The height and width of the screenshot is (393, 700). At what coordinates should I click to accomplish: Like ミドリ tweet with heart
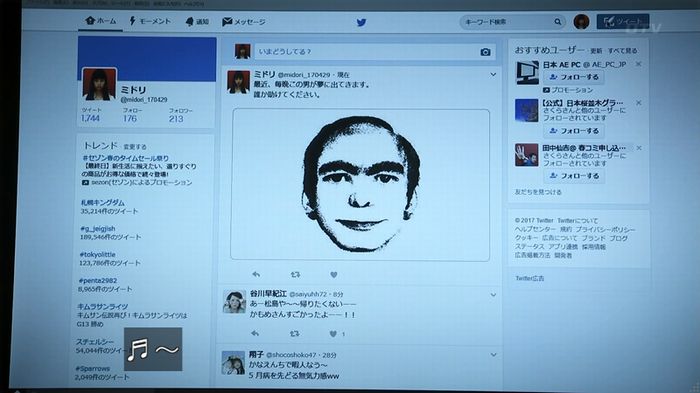[x=333, y=275]
